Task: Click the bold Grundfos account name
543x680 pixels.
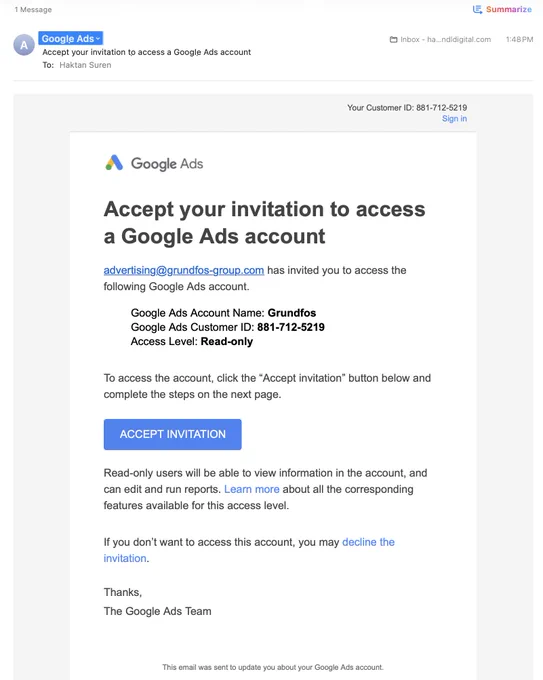Action: click(291, 313)
